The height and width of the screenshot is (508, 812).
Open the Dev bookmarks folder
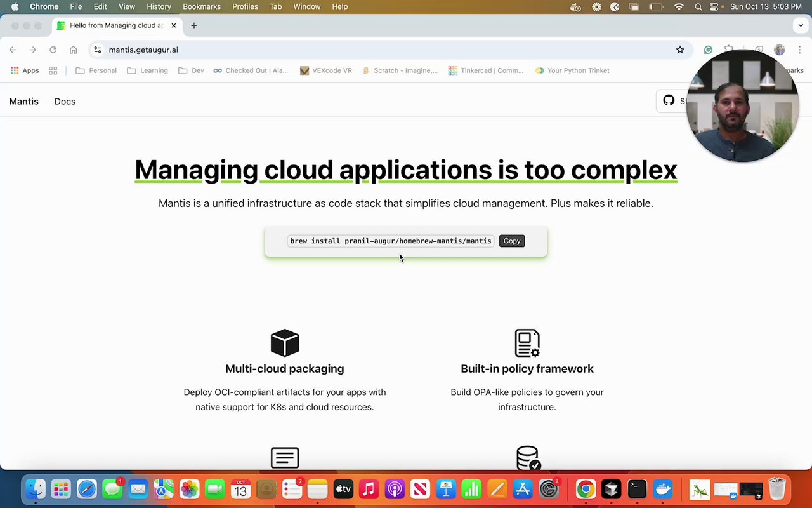[x=191, y=70]
